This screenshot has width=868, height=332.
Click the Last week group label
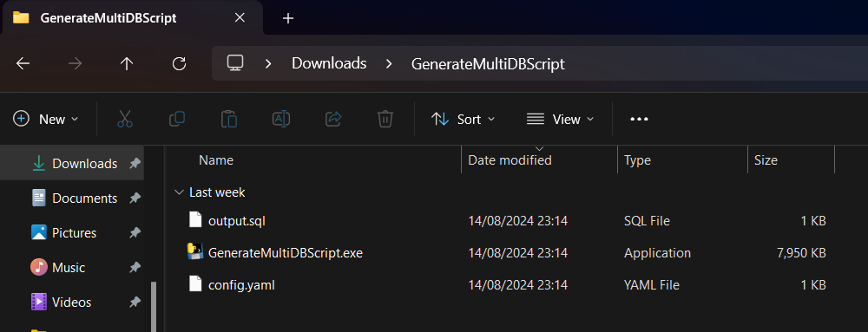coord(217,192)
